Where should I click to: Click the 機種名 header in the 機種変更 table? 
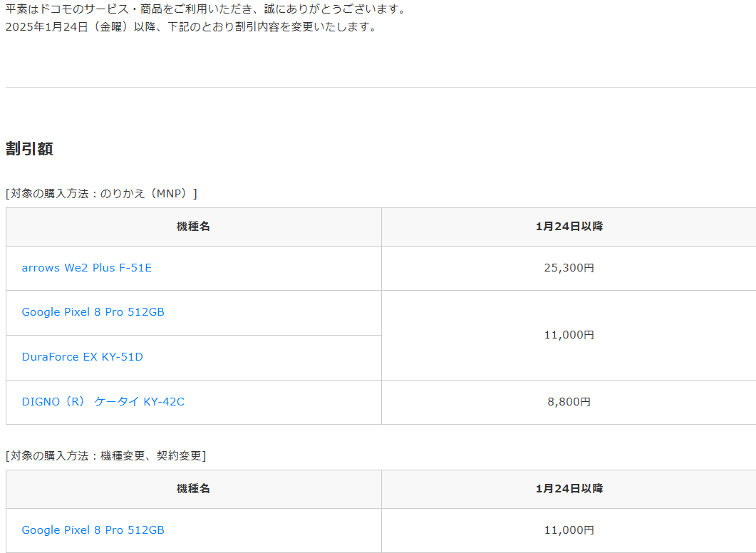[193, 489]
